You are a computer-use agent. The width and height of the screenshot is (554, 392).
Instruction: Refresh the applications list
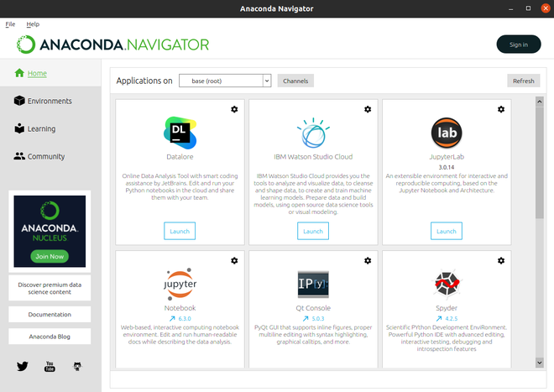524,81
